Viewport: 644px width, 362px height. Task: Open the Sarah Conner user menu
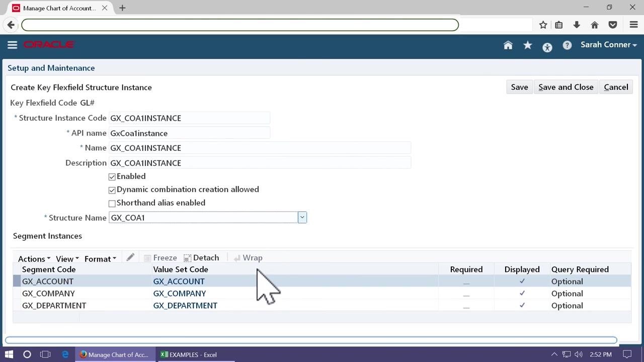point(609,45)
